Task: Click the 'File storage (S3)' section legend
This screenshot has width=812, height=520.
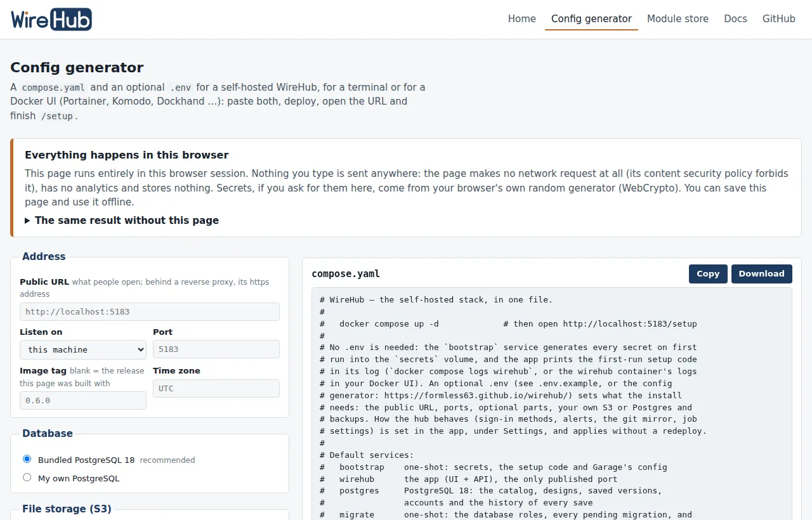Action: (x=67, y=509)
